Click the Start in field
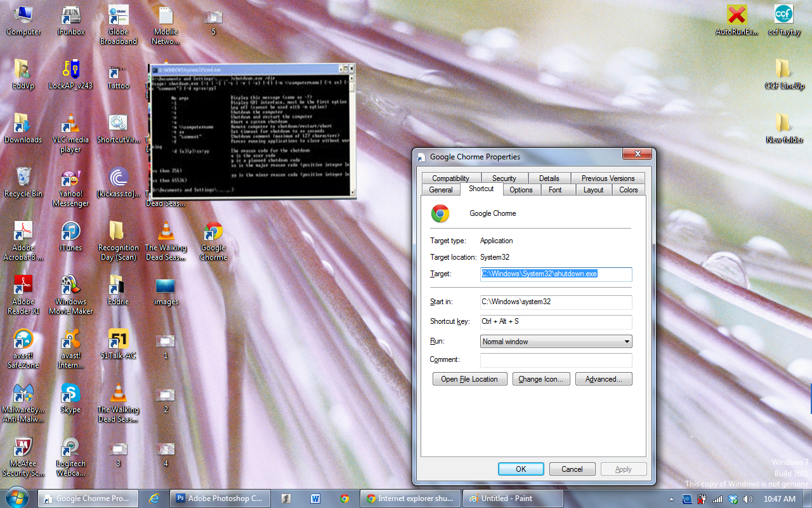 point(556,302)
